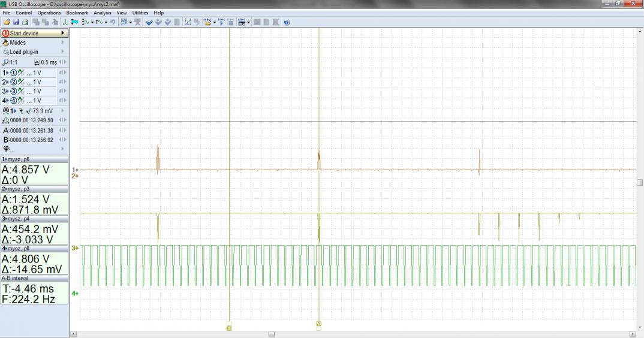Click the horizontal scrollbar thumb at the bottom

coord(271,334)
